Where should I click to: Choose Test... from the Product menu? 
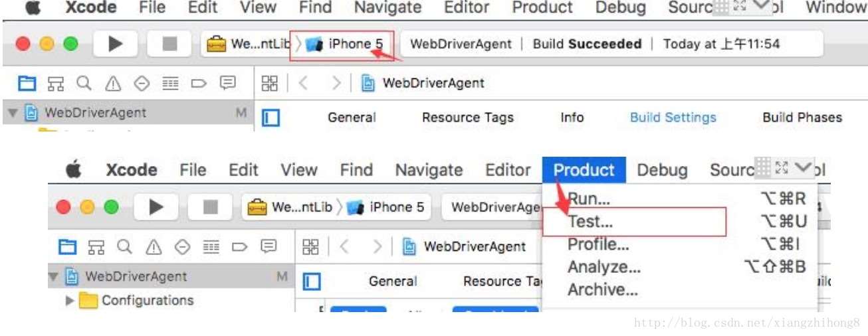point(590,222)
